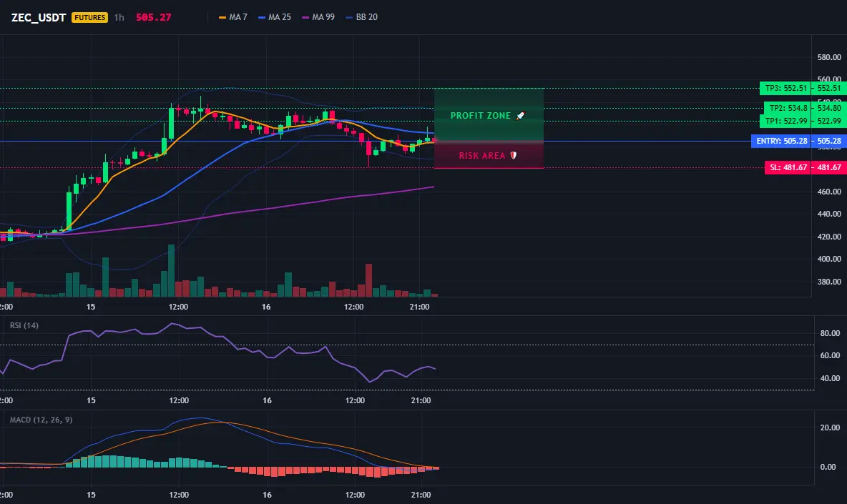
Task: Select the TP2: 534.8 price tag
Action: click(788, 108)
